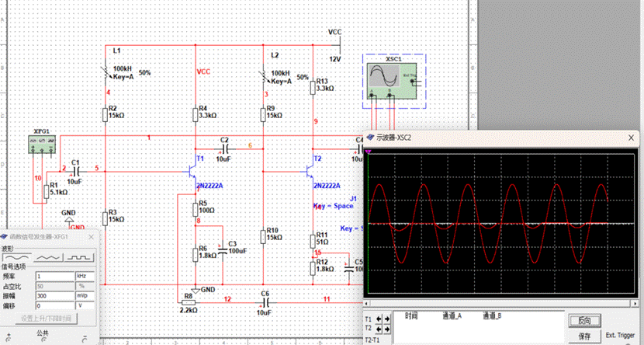Click the 保存 save button

tap(584, 336)
